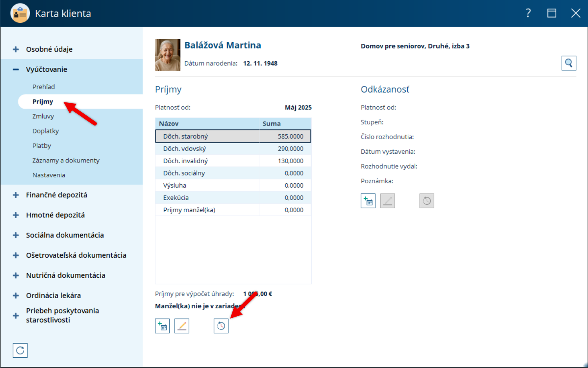Select the Výsluha row
Screen dimensions: 588x368
(233, 185)
